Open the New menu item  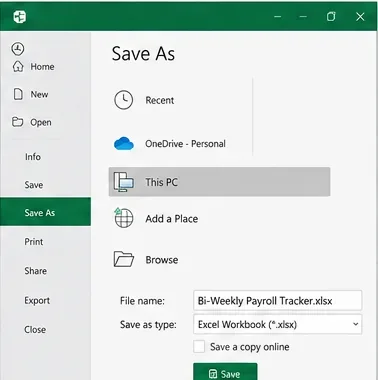[39, 94]
